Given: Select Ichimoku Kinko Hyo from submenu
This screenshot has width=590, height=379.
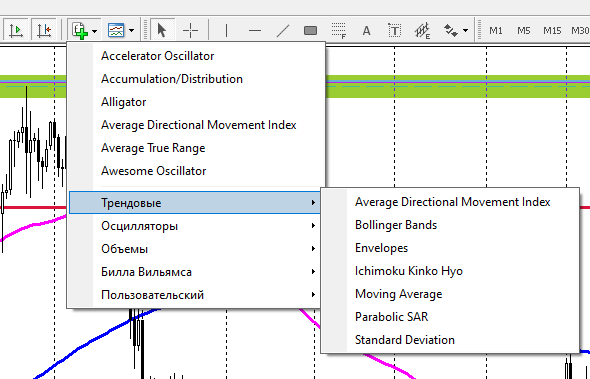Looking at the screenshot, I should (450, 271).
